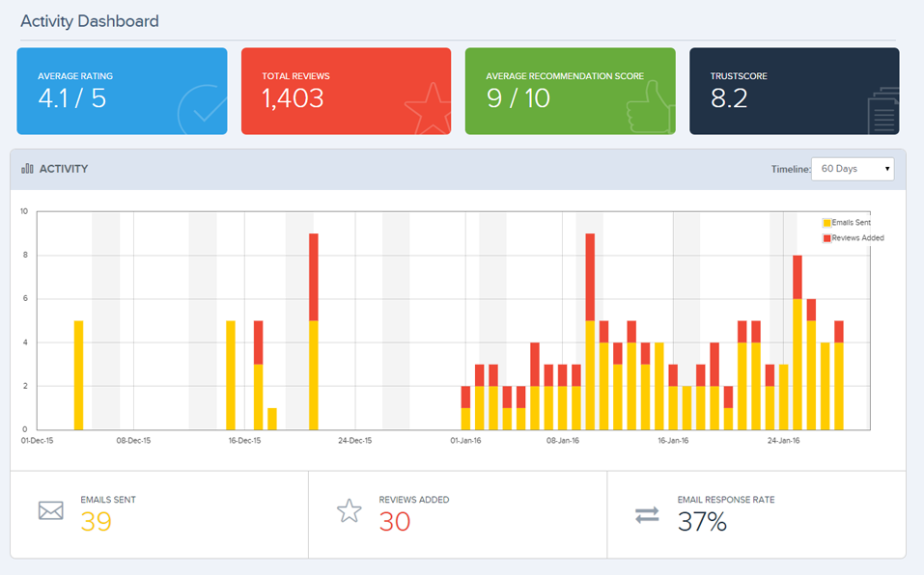Click the yellow Emails Sent legend swatch

(826, 223)
